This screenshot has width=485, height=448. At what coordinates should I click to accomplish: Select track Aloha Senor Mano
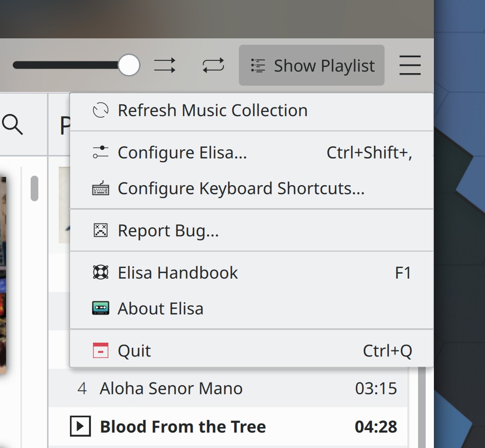[x=171, y=389]
